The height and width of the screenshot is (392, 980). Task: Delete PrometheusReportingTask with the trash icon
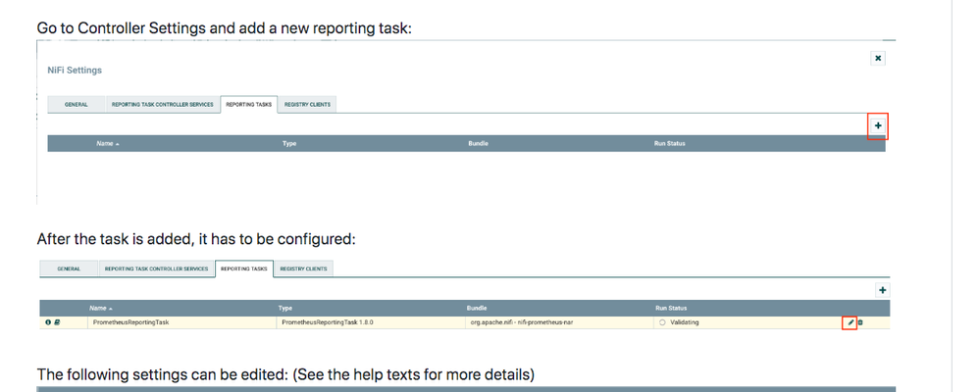point(860,322)
